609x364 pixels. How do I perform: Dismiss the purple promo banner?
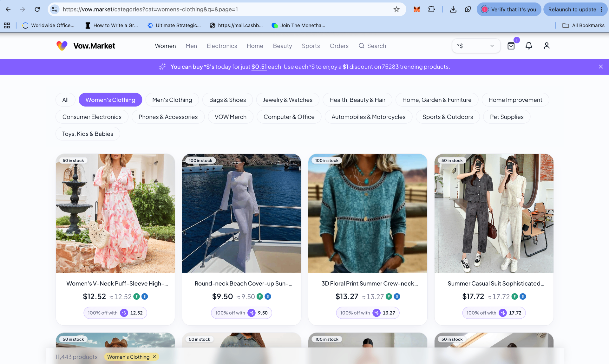coord(601,67)
